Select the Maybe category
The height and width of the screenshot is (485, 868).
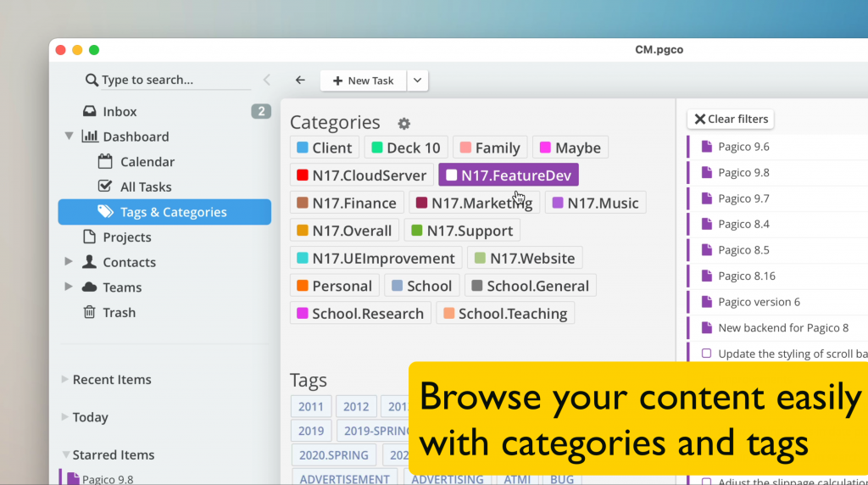tap(570, 148)
